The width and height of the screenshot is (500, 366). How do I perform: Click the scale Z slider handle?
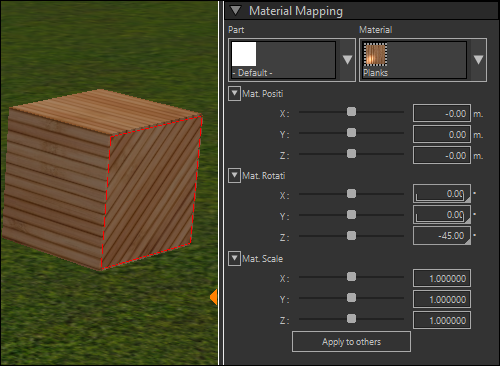point(351,319)
